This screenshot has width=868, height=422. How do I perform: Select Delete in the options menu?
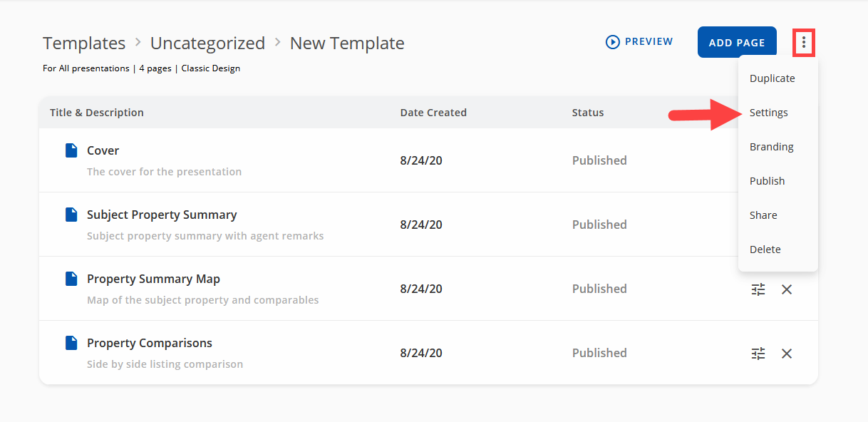click(x=765, y=249)
